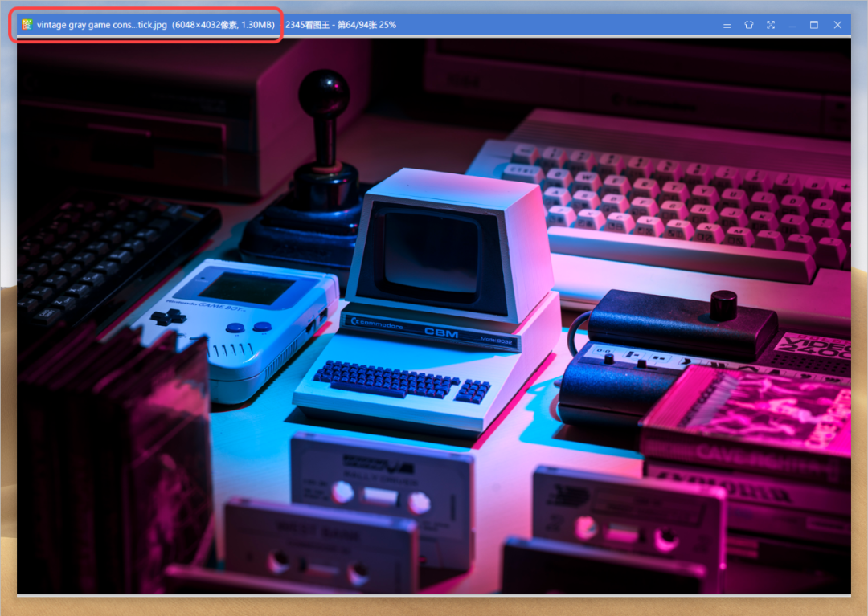Open the hamburger menu in the title bar
This screenshot has height=616, width=868.
coord(727,25)
